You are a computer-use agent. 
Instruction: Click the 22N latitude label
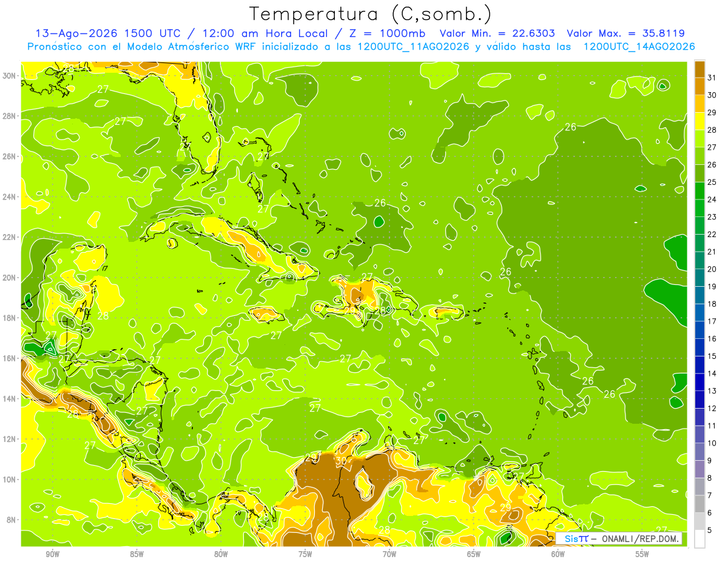10,237
